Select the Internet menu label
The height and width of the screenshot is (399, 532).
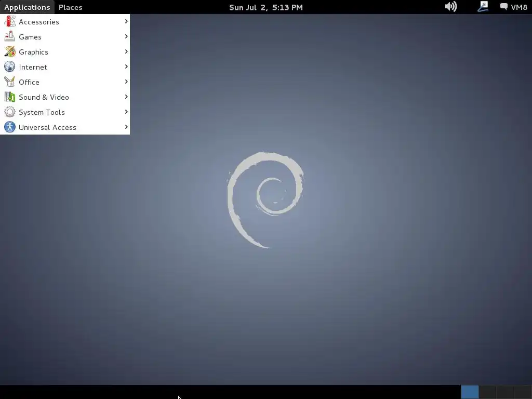33,67
